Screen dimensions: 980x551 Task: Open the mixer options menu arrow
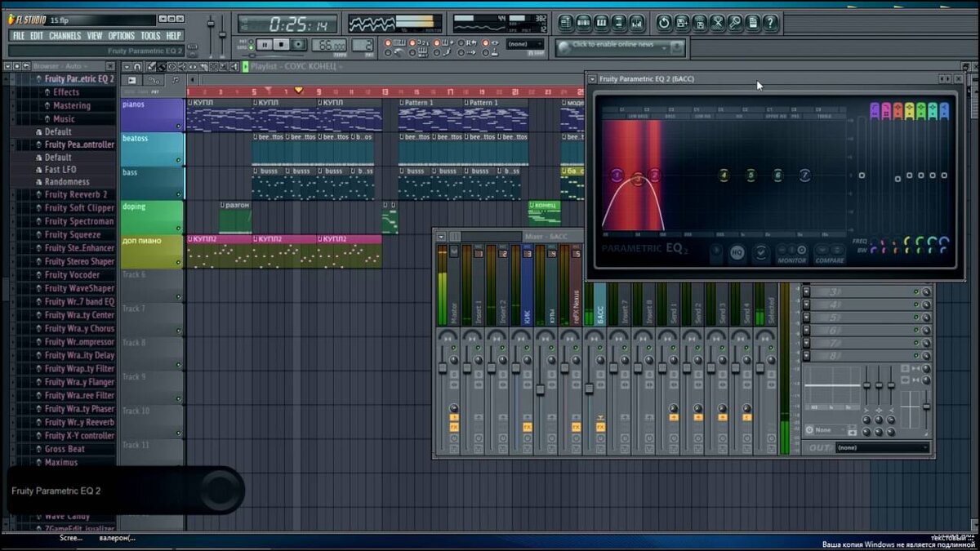[x=441, y=236]
